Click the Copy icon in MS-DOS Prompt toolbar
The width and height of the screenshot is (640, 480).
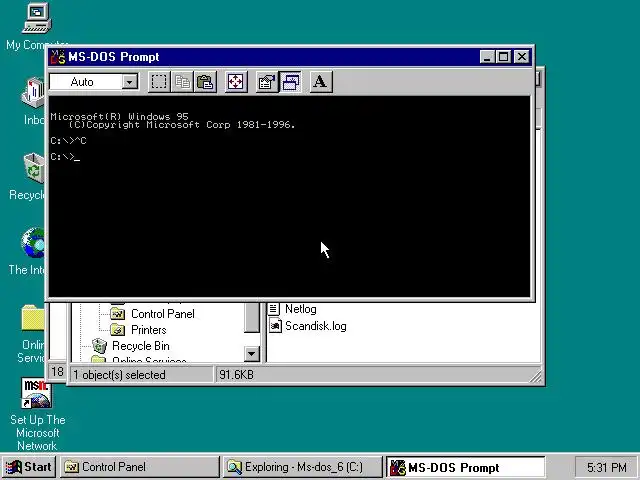(182, 82)
